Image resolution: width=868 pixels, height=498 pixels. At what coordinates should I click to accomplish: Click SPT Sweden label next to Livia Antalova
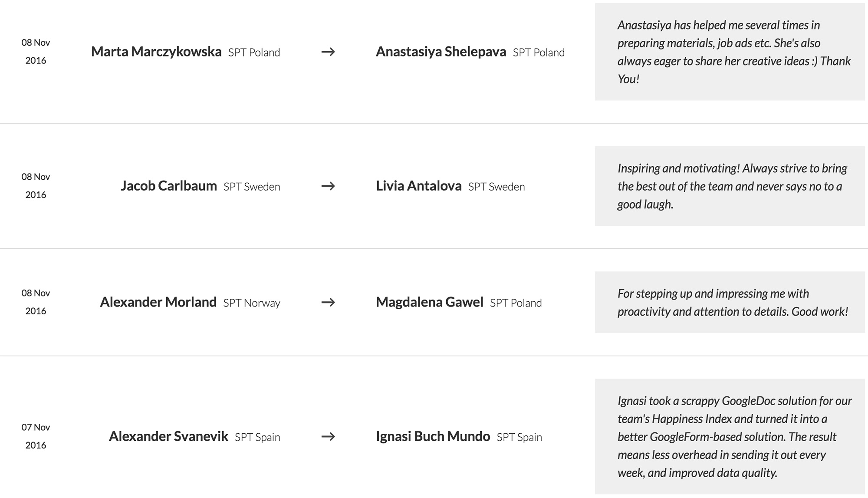[496, 187]
